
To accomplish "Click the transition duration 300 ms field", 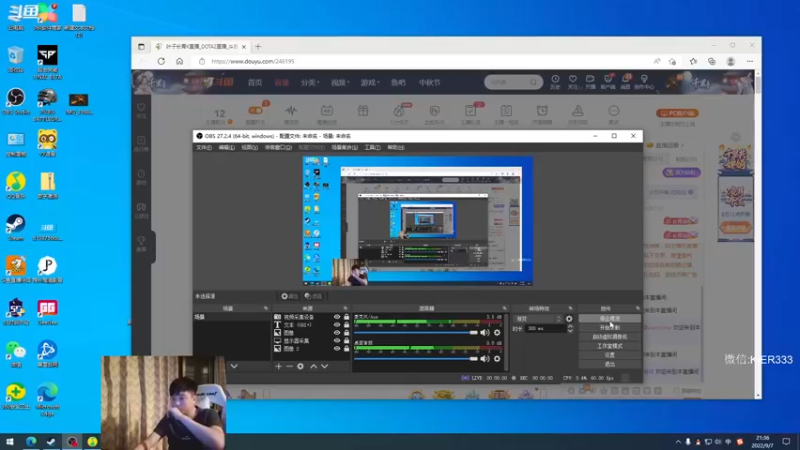I will click(546, 329).
